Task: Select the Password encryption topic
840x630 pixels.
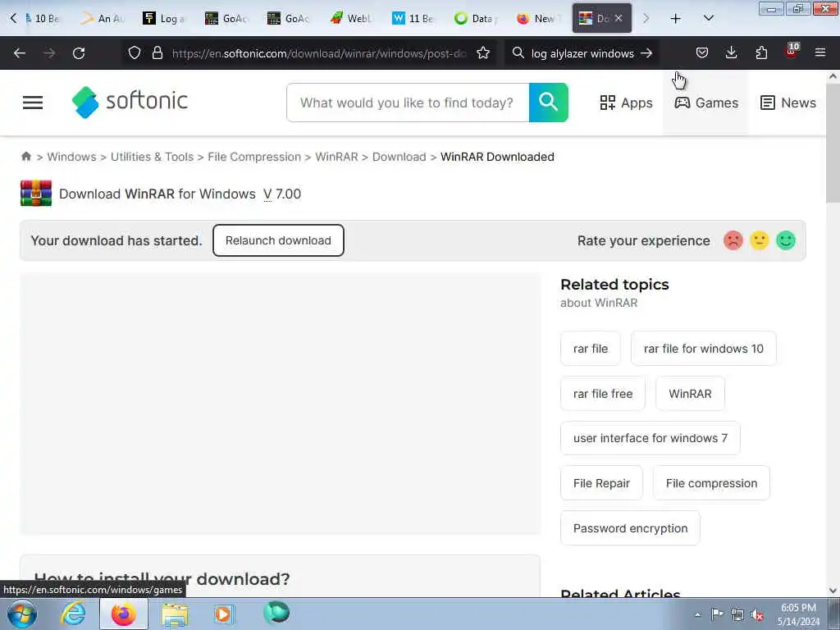Action: point(630,528)
